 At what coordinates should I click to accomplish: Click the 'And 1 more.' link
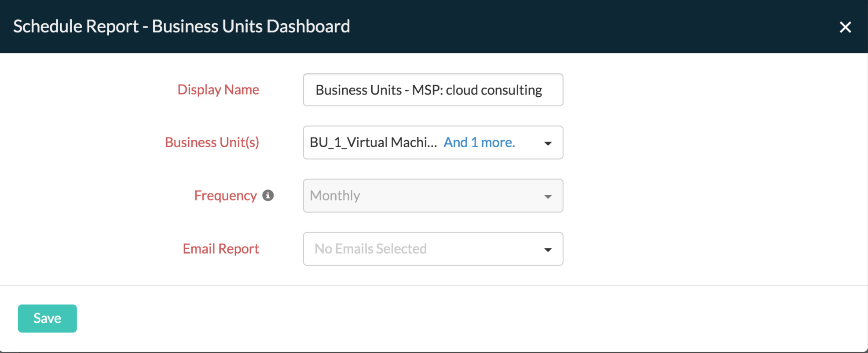click(479, 142)
